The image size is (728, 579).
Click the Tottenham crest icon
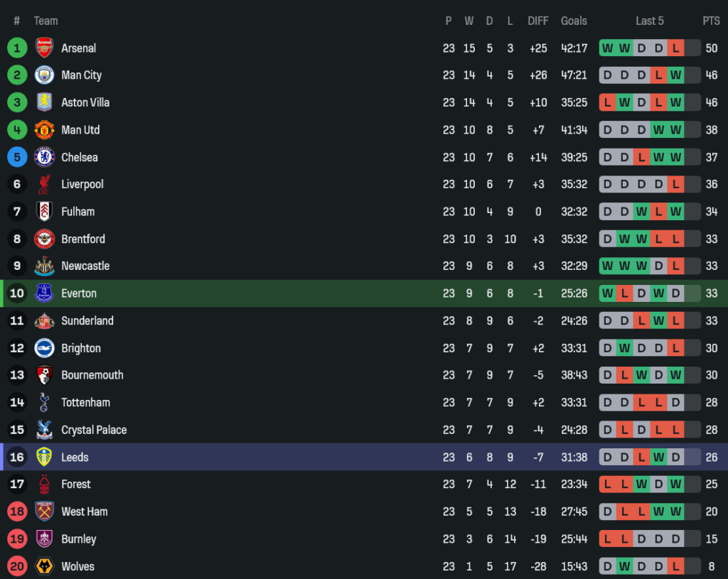click(44, 403)
